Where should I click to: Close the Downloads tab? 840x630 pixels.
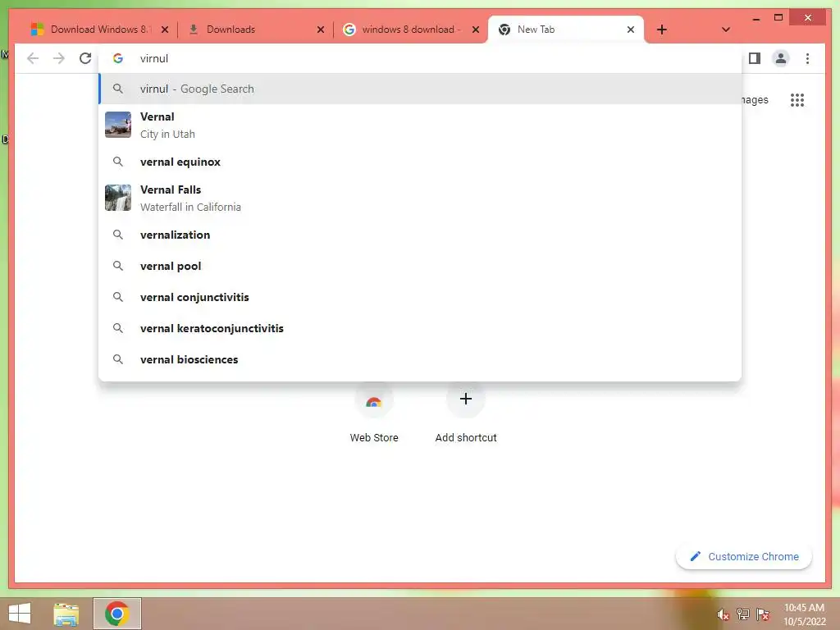pyautogui.click(x=321, y=30)
